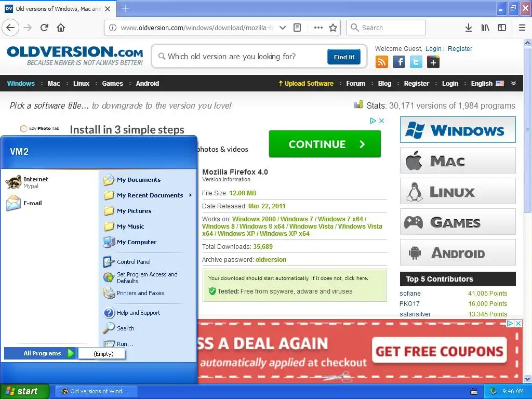Select the Android nav menu item
The height and width of the screenshot is (399, 532).
(x=147, y=84)
